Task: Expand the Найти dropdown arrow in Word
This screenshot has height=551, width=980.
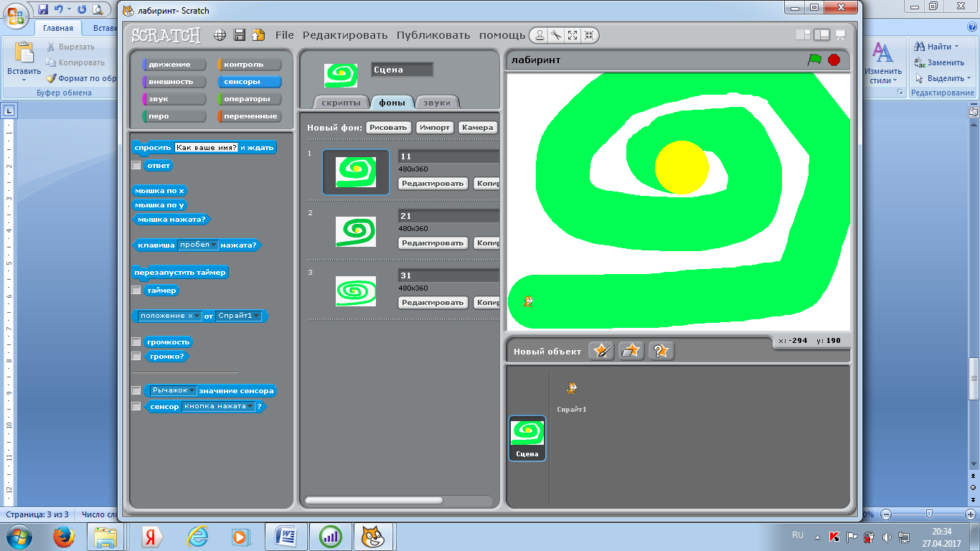Action: point(957,47)
